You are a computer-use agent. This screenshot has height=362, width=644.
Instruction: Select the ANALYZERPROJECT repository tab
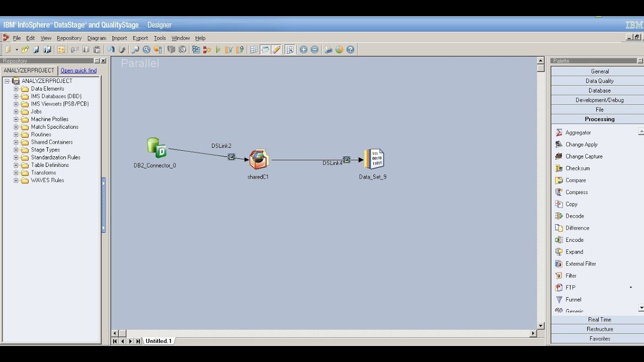coord(29,70)
